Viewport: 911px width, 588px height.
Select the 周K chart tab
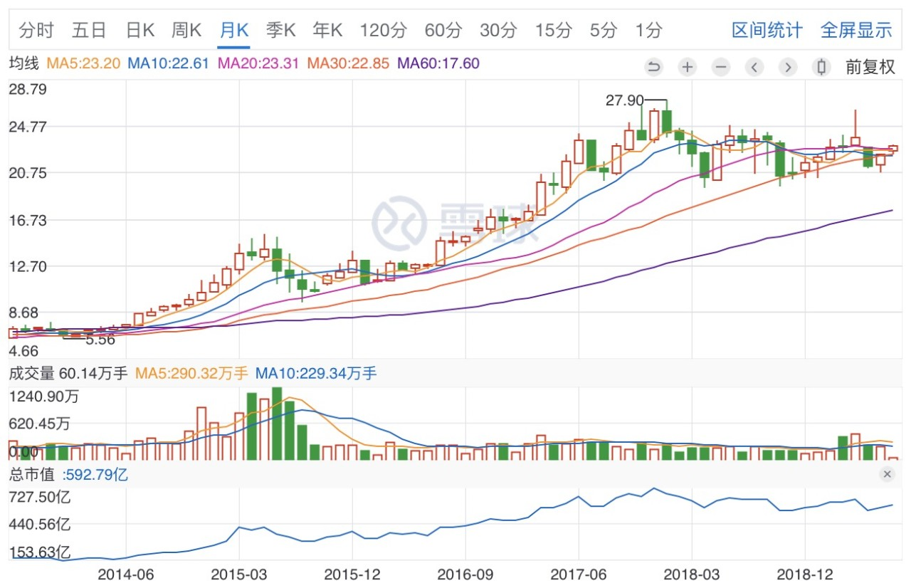(x=186, y=30)
